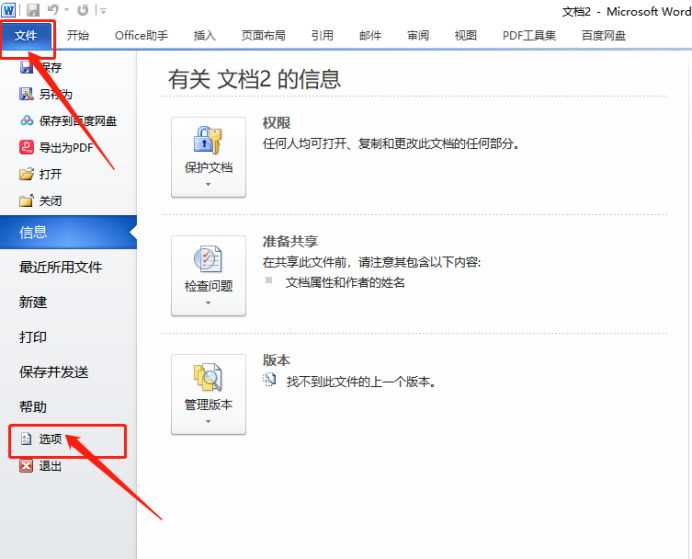Click the text 在共享此文件前，请注意其包含以下内容
Image resolution: width=692 pixels, height=559 pixels.
[372, 262]
